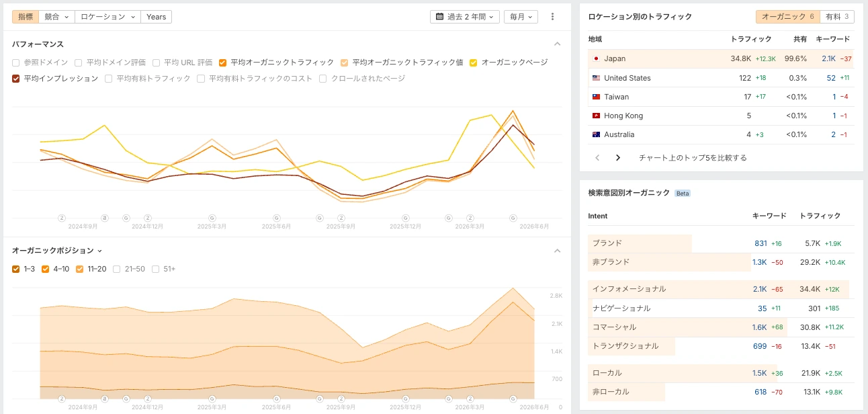This screenshot has width=868, height=414.
Task: Open ローカル keywords count 1.5K
Action: click(760, 373)
